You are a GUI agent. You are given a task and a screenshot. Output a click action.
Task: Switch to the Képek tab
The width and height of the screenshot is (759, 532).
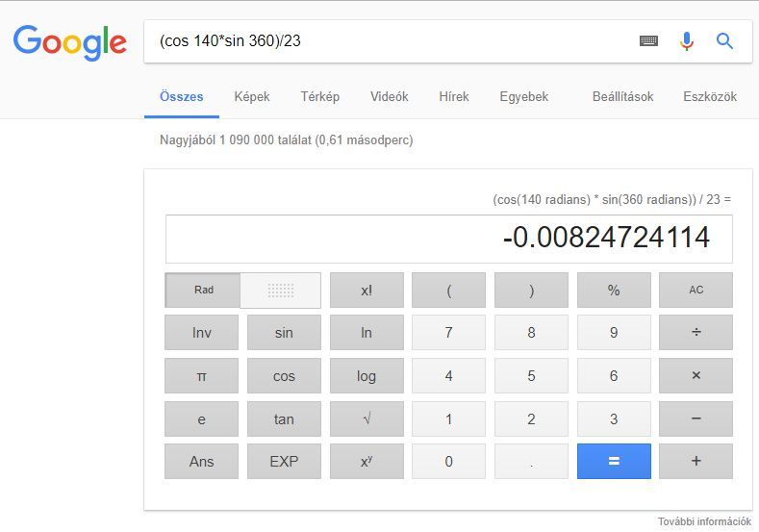point(252,96)
